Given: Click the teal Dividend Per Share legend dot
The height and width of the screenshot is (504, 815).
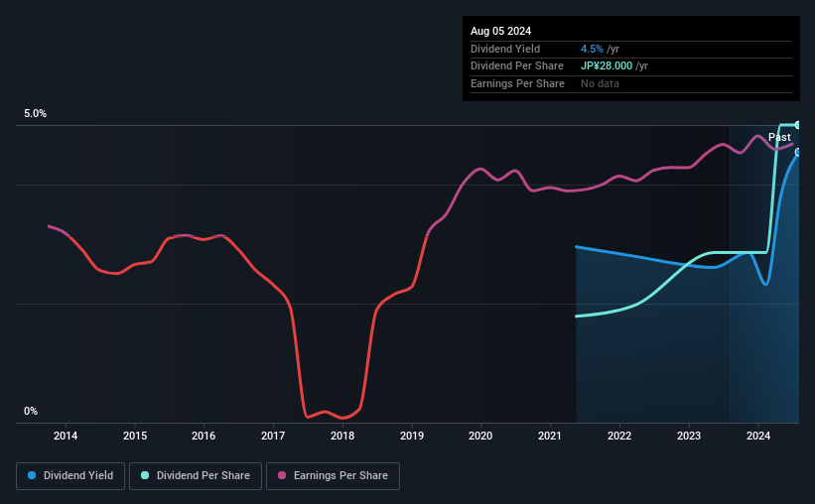Looking at the screenshot, I should pyautogui.click(x=145, y=475).
